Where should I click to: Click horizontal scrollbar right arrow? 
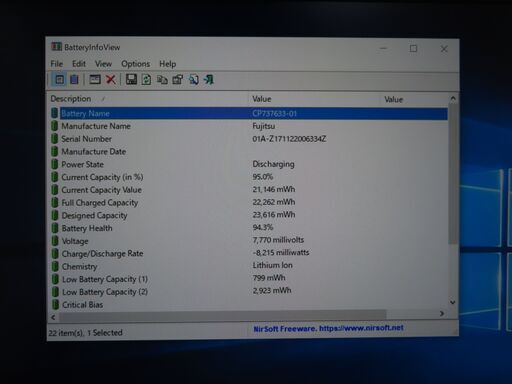[x=442, y=314]
